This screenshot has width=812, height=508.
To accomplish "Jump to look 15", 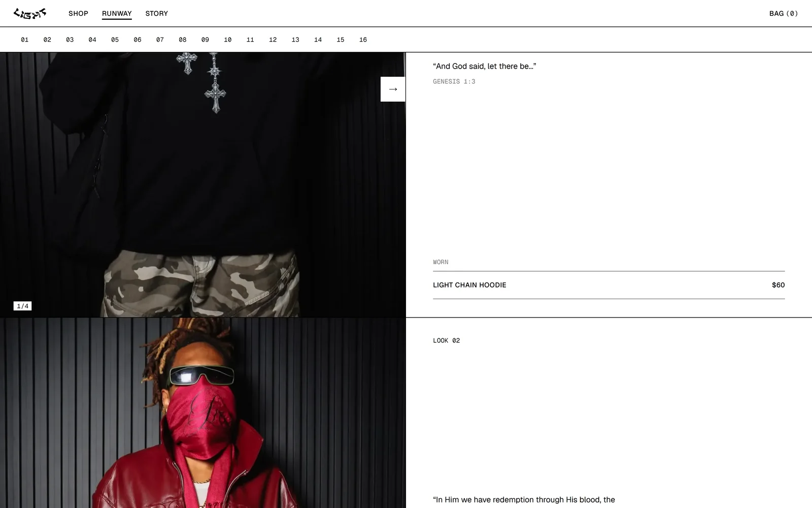I will pyautogui.click(x=341, y=40).
